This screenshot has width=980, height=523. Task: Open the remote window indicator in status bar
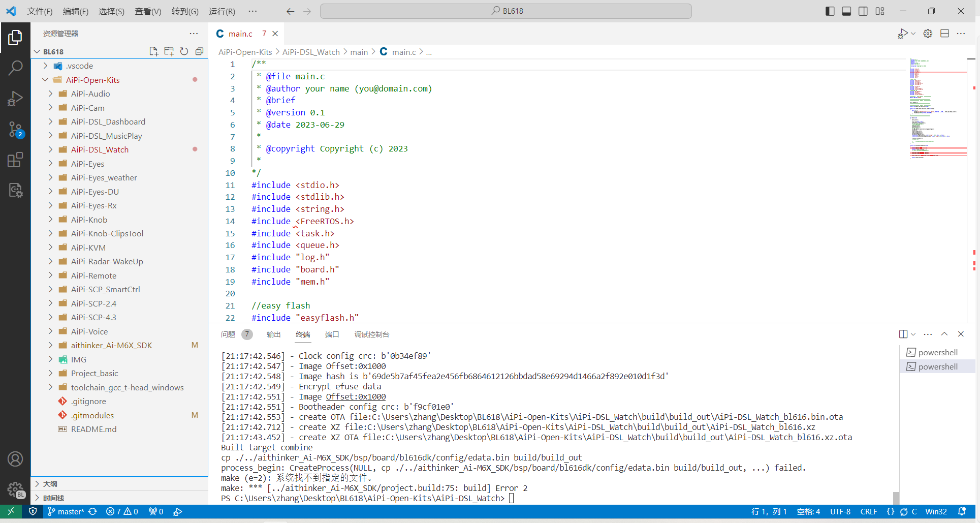click(x=11, y=511)
